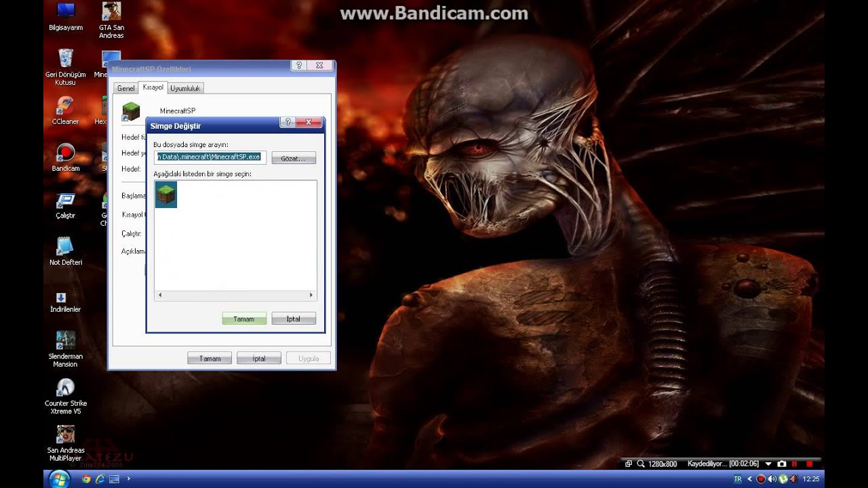
Task: Click the MinecraftSP shortcut icon in properties
Action: (130, 112)
